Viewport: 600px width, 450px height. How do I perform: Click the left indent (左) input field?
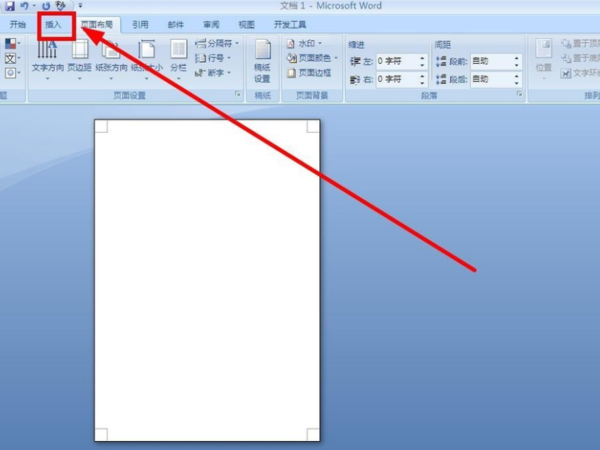click(x=396, y=61)
